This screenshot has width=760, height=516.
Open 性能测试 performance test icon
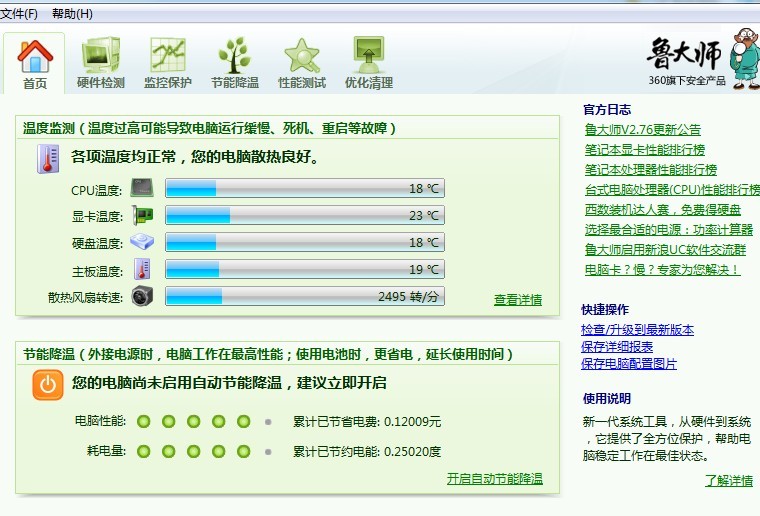point(301,56)
